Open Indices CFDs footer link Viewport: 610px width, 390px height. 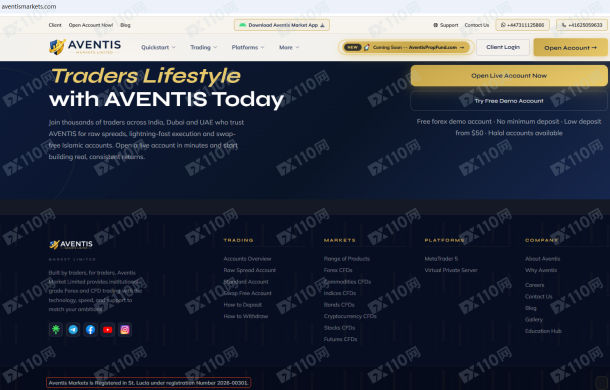point(340,293)
